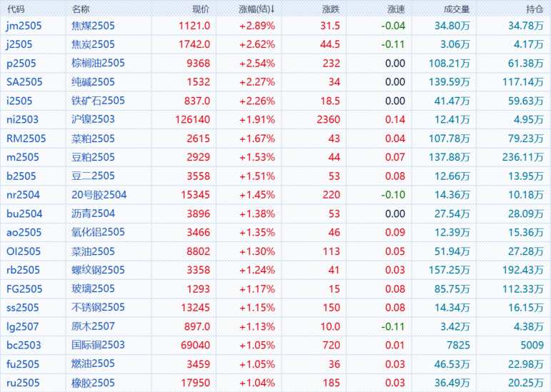Viewport: 551px width, 392px height.
Task: Open the 不锈钢2505 name link
Action: click(99, 308)
